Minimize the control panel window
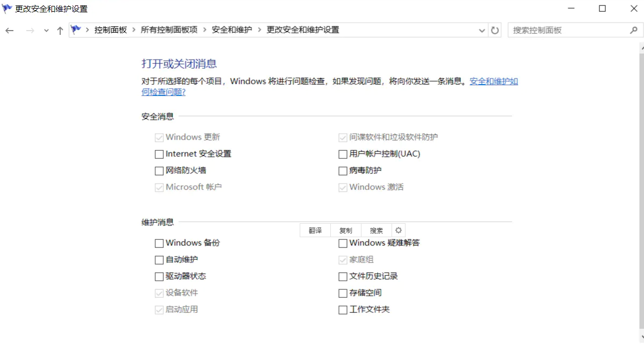This screenshot has width=644, height=359. pyautogui.click(x=571, y=9)
